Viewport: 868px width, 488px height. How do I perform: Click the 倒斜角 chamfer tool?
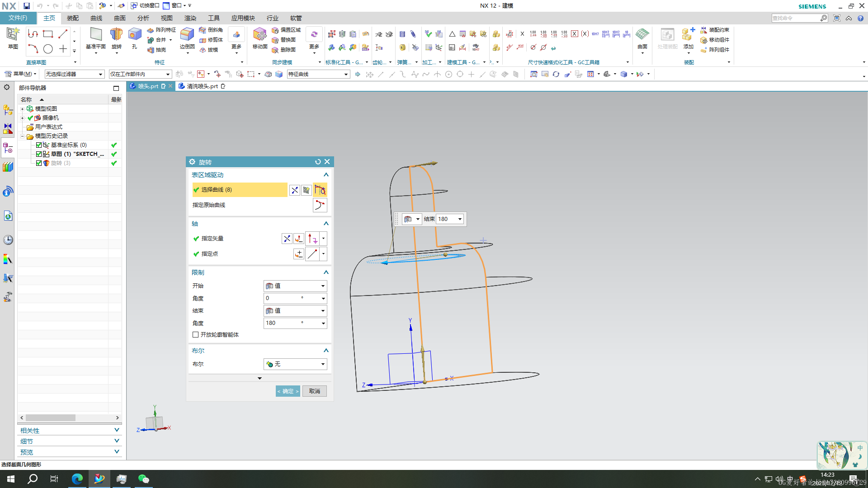(x=211, y=30)
